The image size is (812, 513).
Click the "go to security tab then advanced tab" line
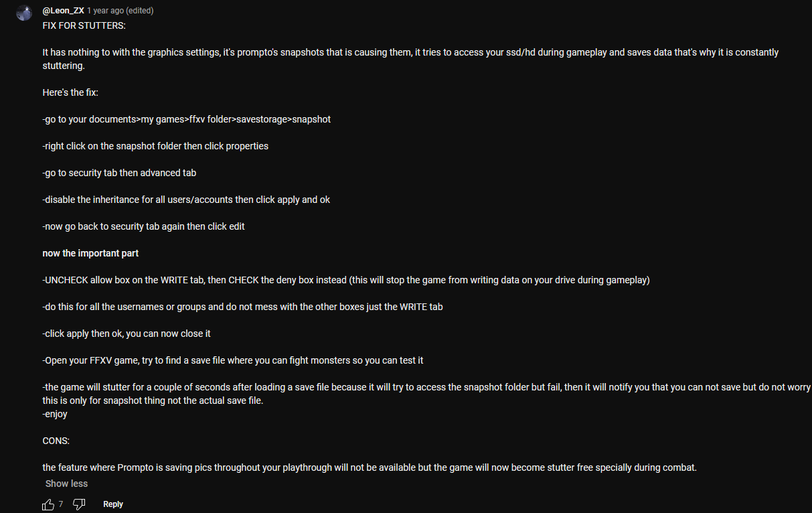(119, 173)
